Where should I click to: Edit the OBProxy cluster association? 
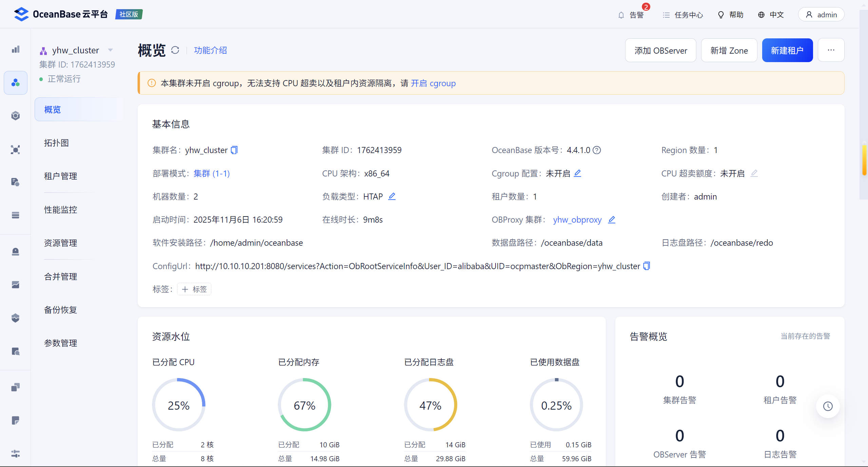611,220
